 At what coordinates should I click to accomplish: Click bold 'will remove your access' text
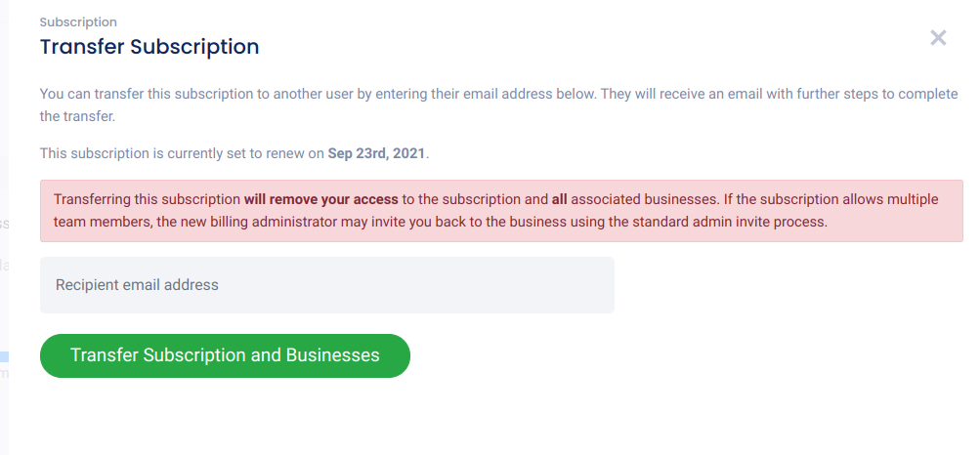(x=320, y=199)
